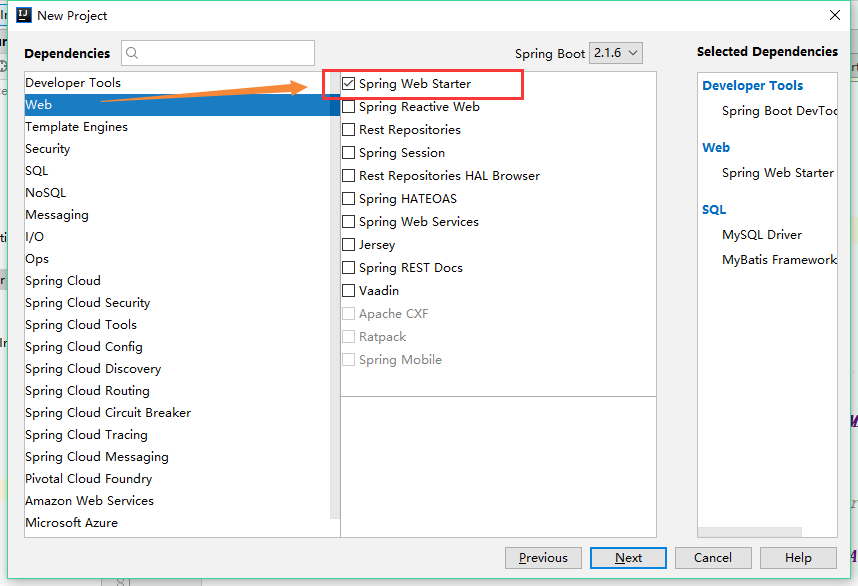This screenshot has width=858, height=586.
Task: Select the Web category
Action: point(177,105)
